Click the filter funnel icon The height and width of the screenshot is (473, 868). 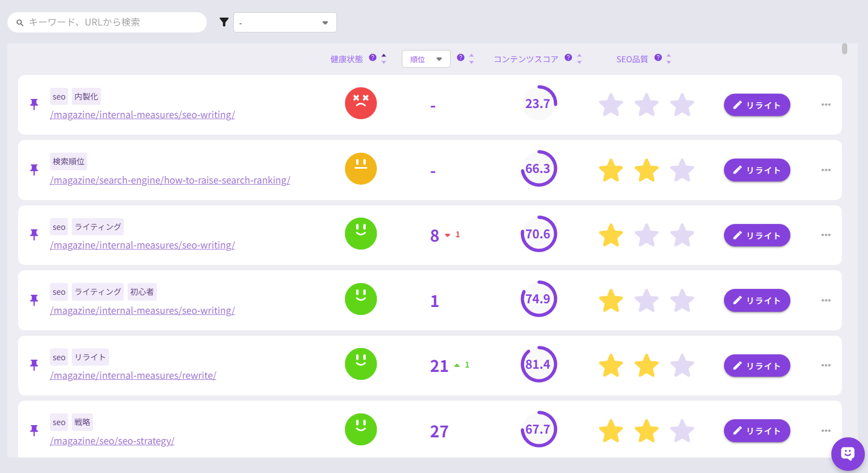click(x=224, y=22)
